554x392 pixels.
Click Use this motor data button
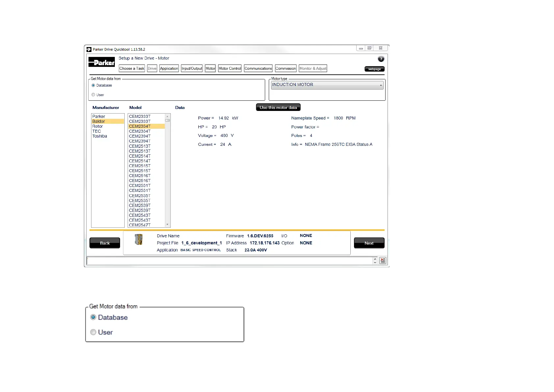click(x=278, y=108)
